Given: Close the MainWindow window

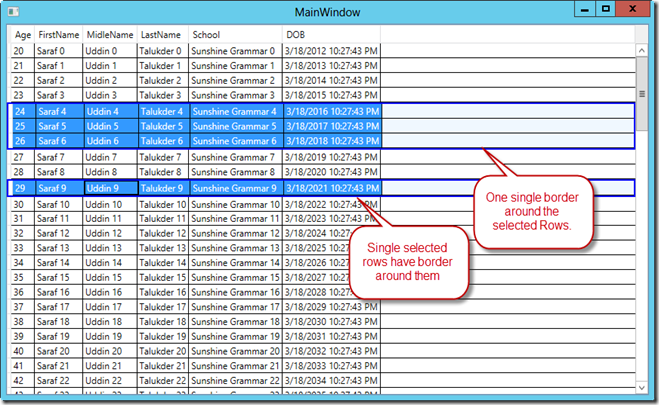Looking at the screenshot, I should (x=633, y=9).
